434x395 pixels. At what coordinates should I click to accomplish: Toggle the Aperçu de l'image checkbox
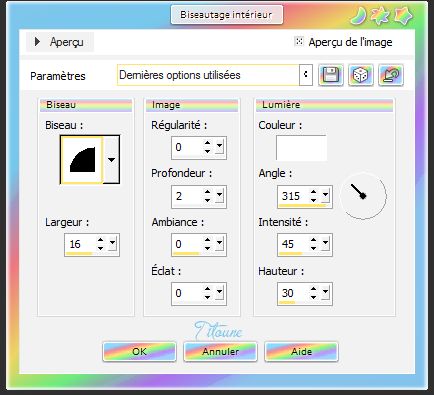tap(299, 41)
